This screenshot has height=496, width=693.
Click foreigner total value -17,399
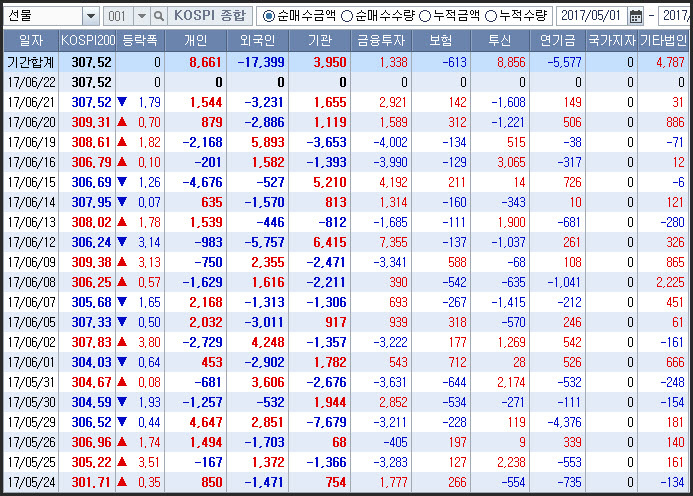[x=261, y=62]
